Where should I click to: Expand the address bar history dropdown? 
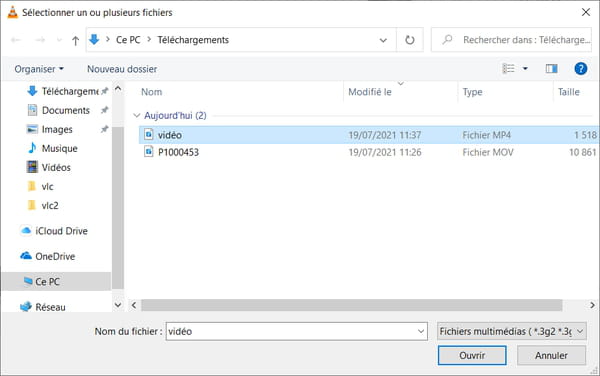tap(383, 40)
